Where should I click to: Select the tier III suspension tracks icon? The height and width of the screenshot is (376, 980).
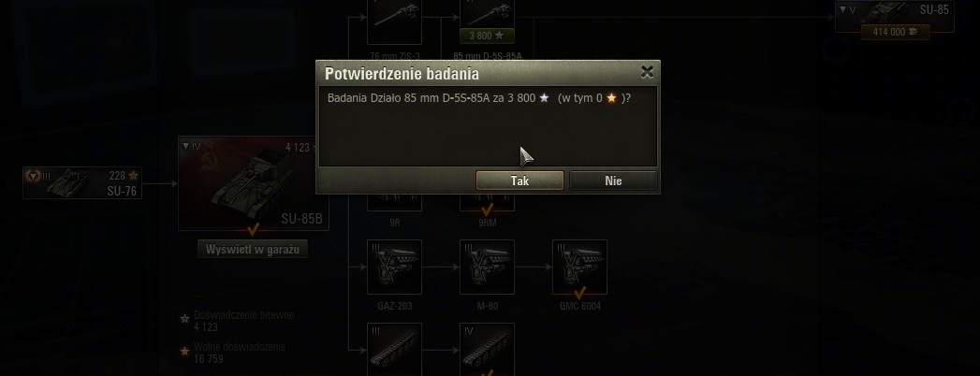(x=394, y=349)
